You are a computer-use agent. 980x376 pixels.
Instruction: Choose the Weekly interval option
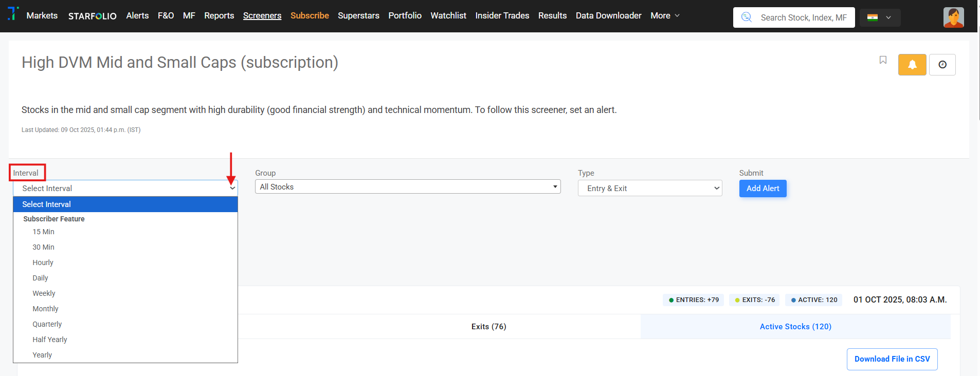coord(44,294)
